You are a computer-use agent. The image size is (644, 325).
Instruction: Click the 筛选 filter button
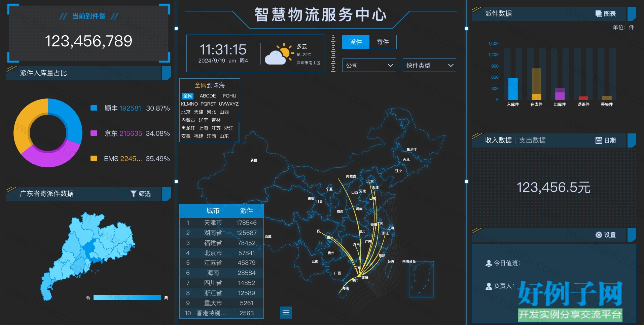pyautogui.click(x=141, y=194)
